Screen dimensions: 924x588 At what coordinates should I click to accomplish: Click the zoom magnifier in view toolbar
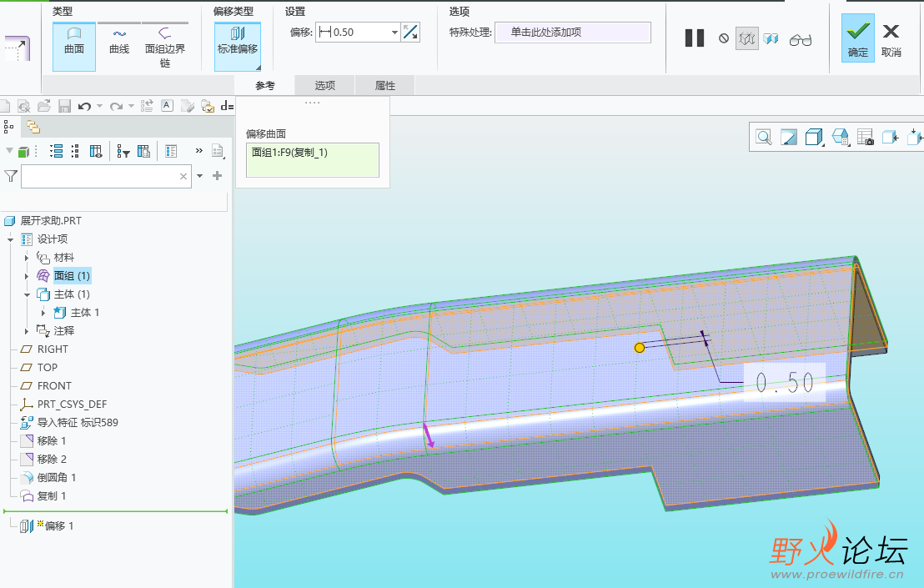tap(763, 138)
